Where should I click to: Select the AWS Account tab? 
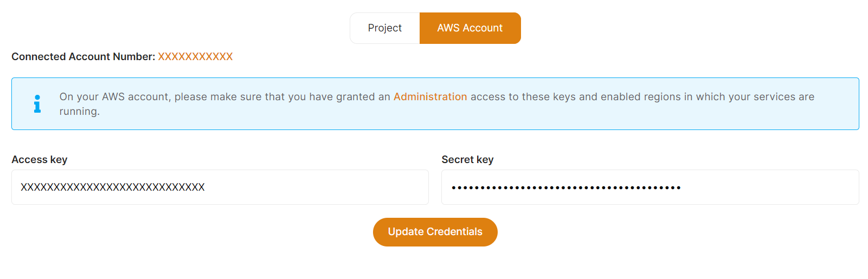pos(470,28)
